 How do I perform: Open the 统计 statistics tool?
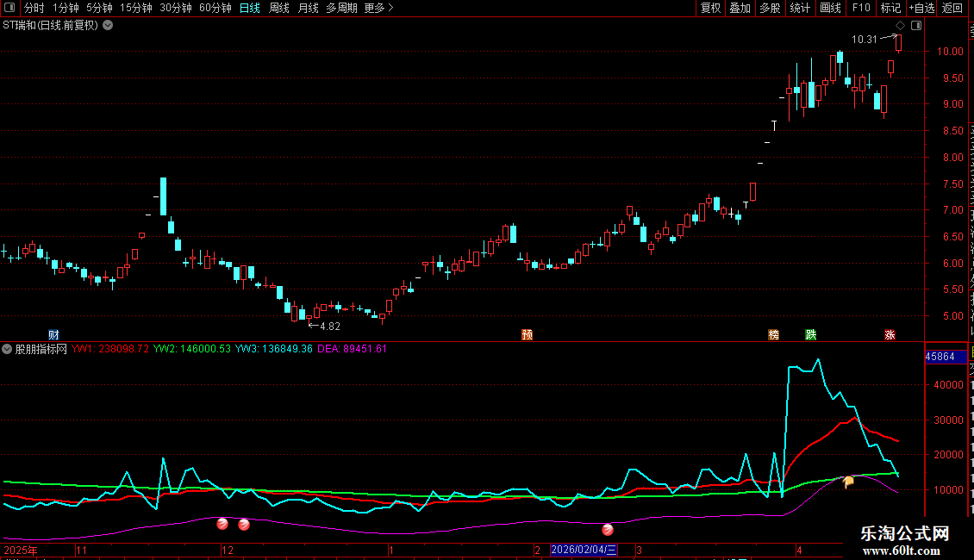[x=800, y=8]
